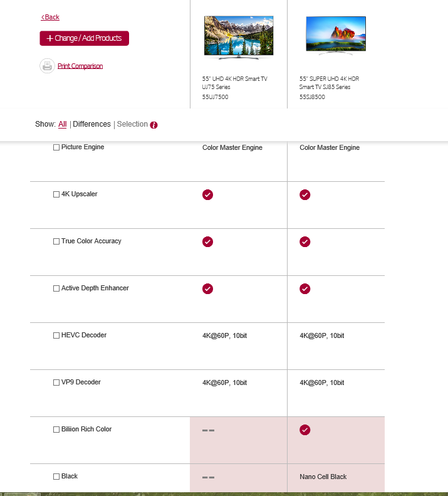Toggle the Black row checkbox

point(56,477)
